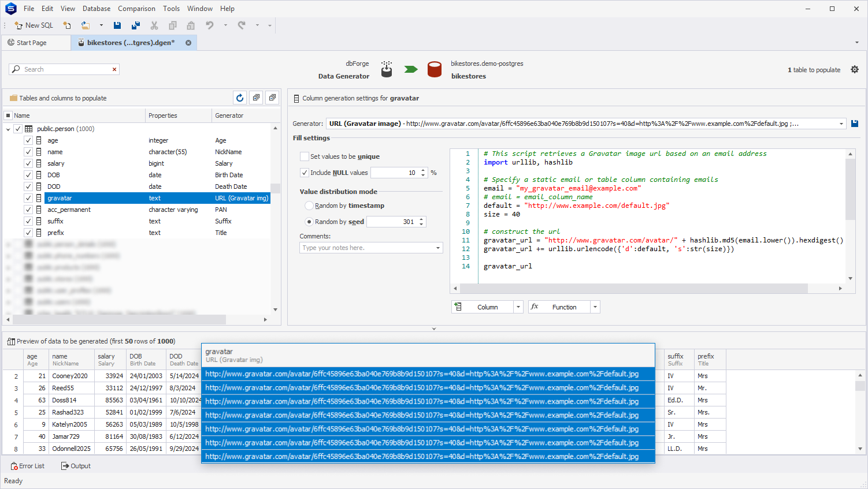The image size is (868, 489).
Task: Uncheck the age column checkbox
Action: point(28,140)
